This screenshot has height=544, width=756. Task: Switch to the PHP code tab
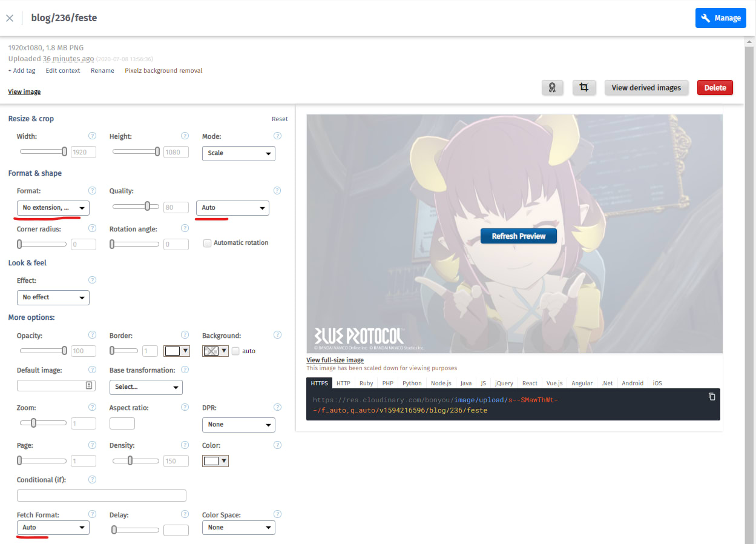(x=388, y=383)
